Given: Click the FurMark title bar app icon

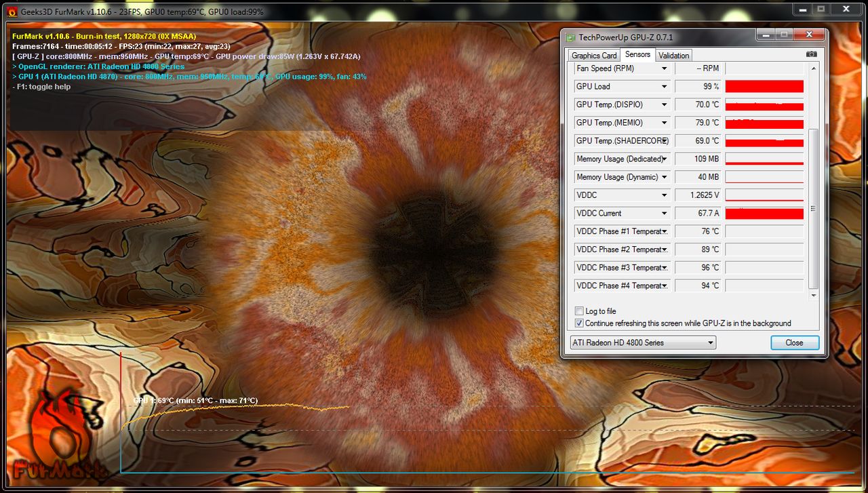Looking at the screenshot, I should pos(12,12).
